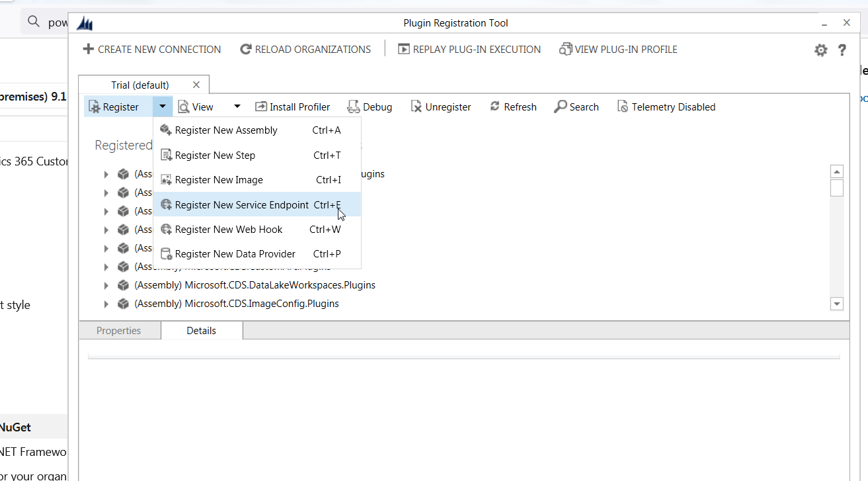Click the tree list scroll down arrow
Screen dimensions: 868x481
tap(837, 304)
